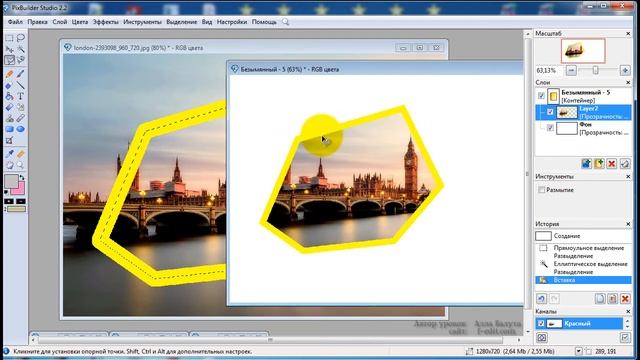
Task: Select the Polygonal lasso tool
Action: [9, 60]
